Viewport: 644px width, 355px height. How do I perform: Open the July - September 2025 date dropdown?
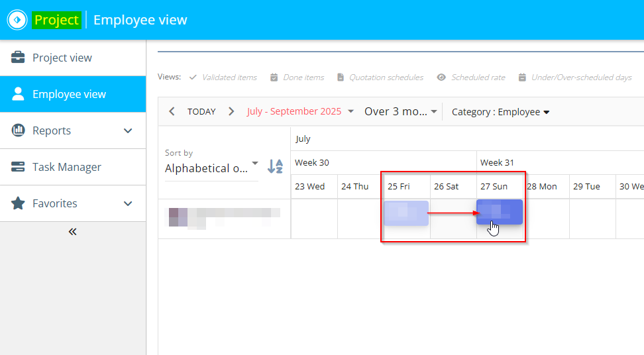point(300,111)
